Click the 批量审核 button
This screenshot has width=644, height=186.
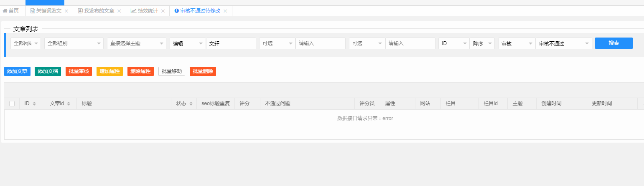(x=79, y=71)
